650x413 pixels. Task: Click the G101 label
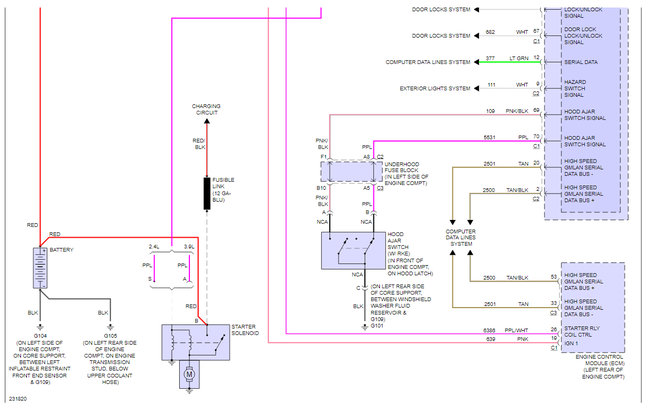377,326
